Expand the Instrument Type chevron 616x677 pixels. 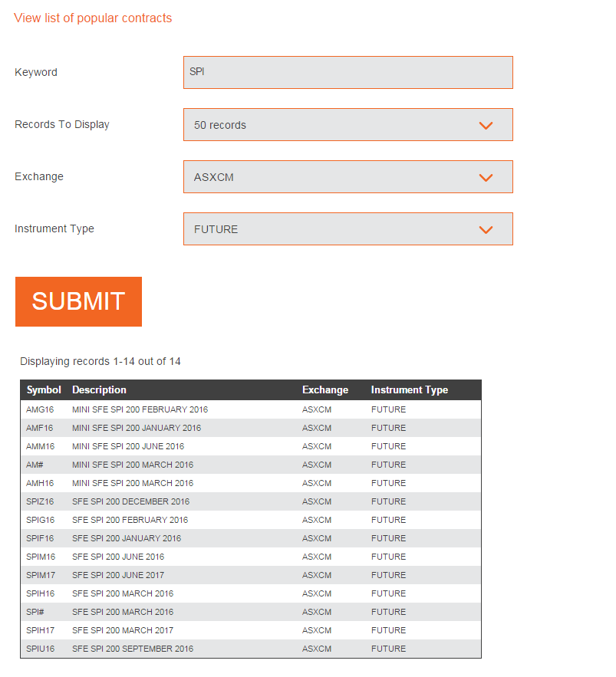[486, 229]
